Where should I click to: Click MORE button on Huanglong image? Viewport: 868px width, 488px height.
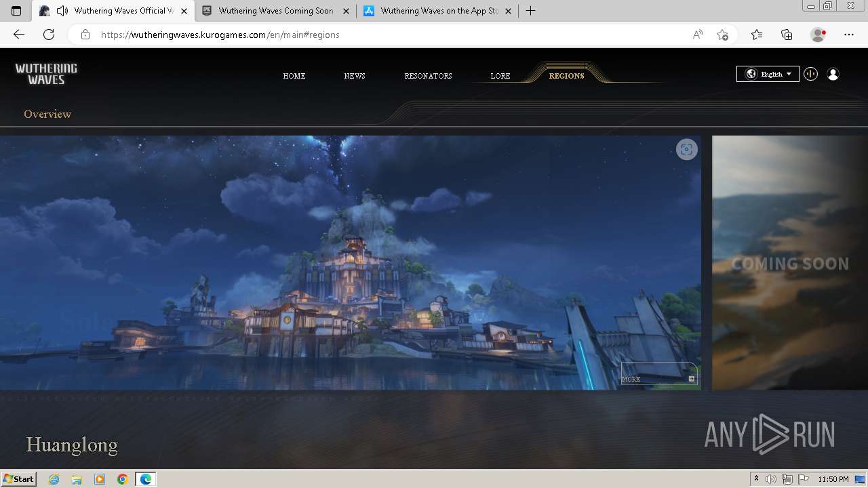[x=659, y=373]
